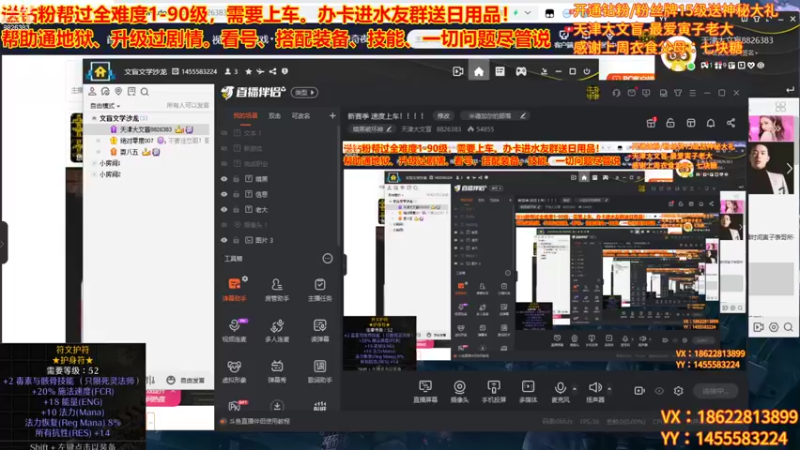Viewport: 800px width, 450px height.
Task: Hide the 老大 source with its eye
Action: click(224, 210)
